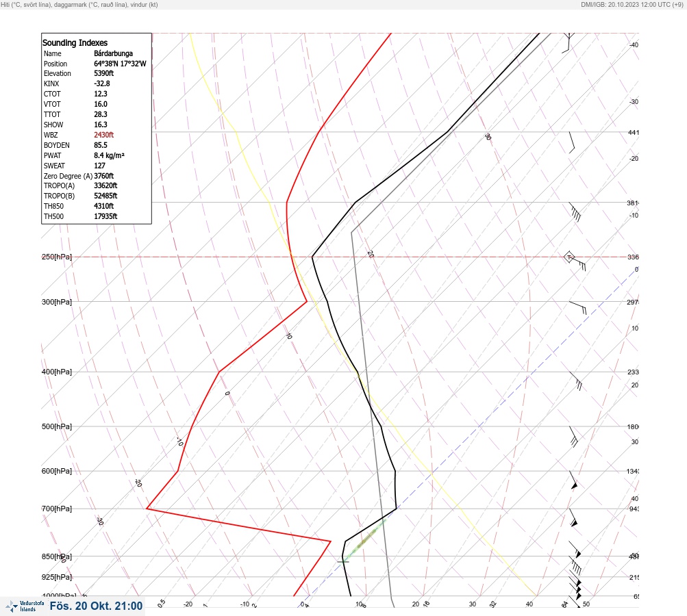
Task: Click the wind barb at 850hPa level
Action: 575,565
